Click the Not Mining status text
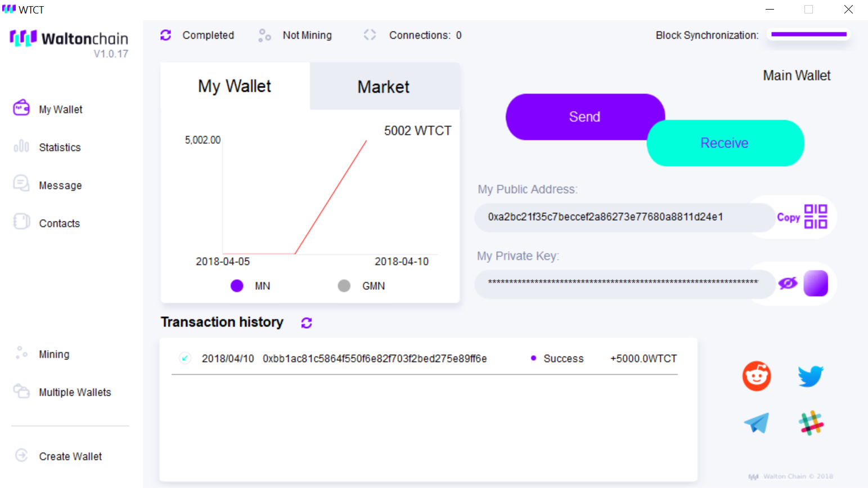This screenshot has height=488, width=868. (x=307, y=35)
